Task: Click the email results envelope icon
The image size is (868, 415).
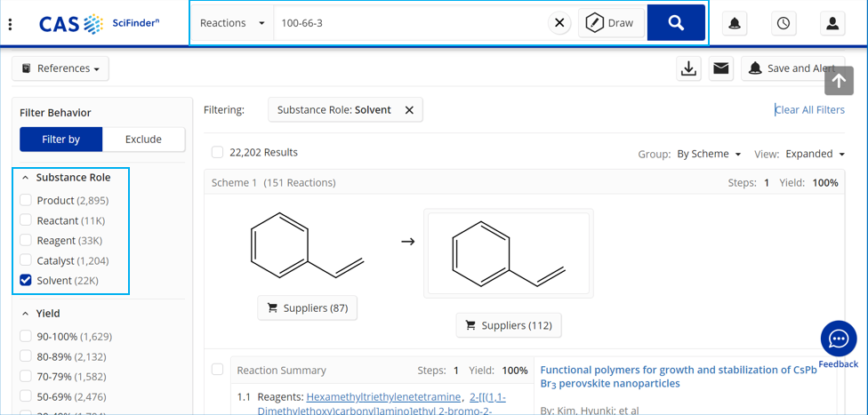Action: 721,68
